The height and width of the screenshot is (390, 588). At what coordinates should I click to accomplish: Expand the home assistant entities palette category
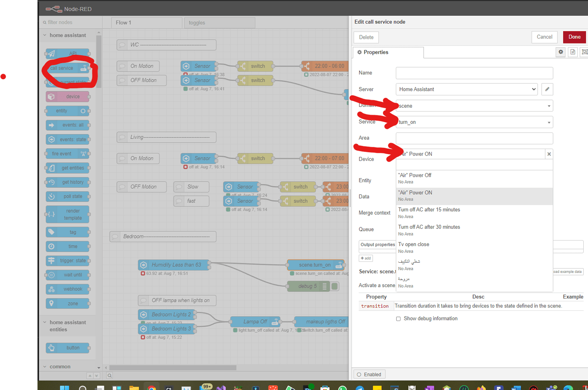coord(68,326)
